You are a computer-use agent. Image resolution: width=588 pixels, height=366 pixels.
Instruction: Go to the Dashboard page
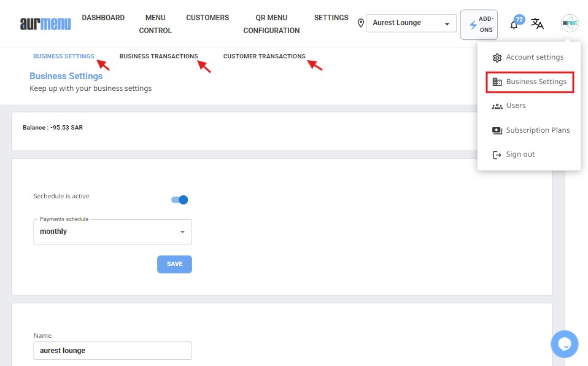[x=103, y=18]
